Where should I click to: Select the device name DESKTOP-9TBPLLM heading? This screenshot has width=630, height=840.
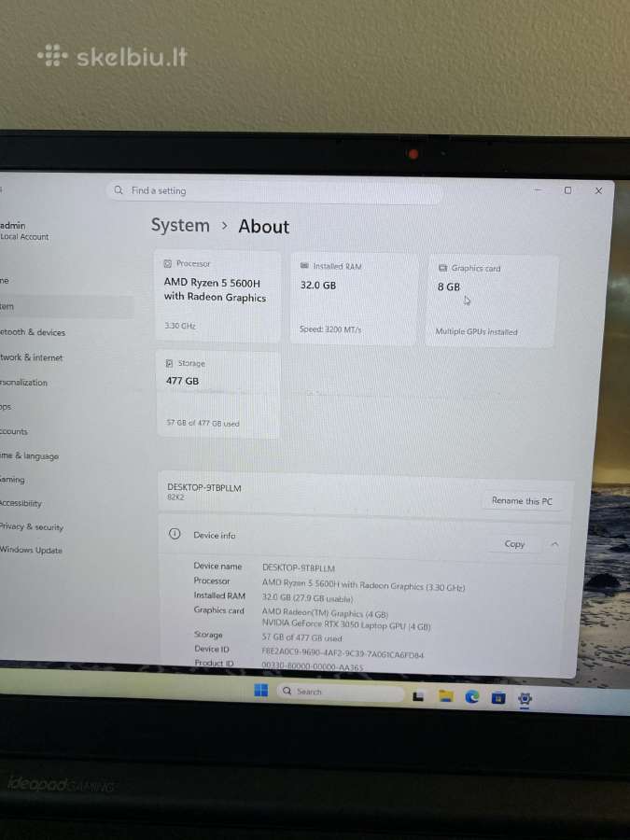(204, 487)
